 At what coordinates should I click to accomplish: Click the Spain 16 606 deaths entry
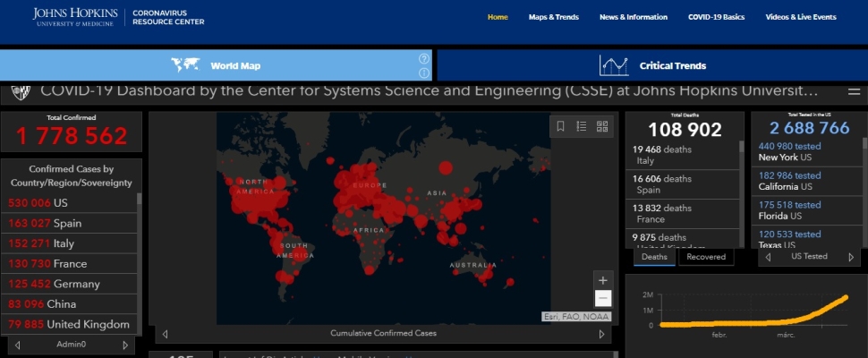683,184
